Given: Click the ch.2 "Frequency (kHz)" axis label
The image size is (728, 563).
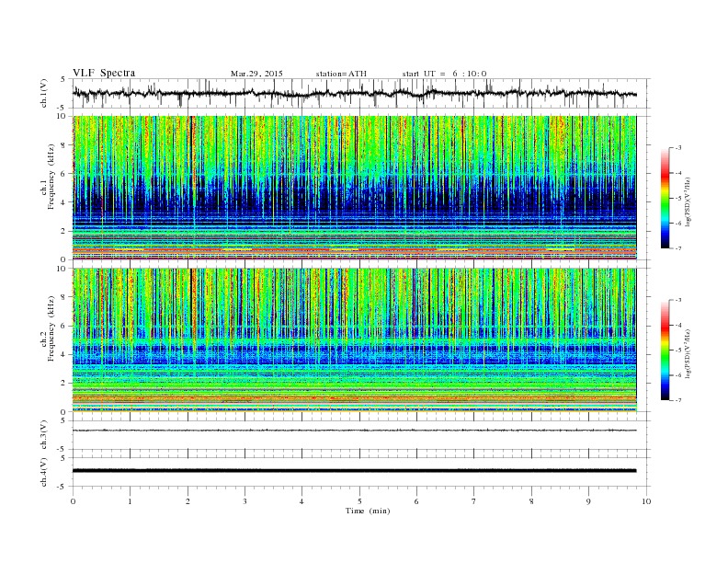Looking at the screenshot, I should pyautogui.click(x=51, y=327).
